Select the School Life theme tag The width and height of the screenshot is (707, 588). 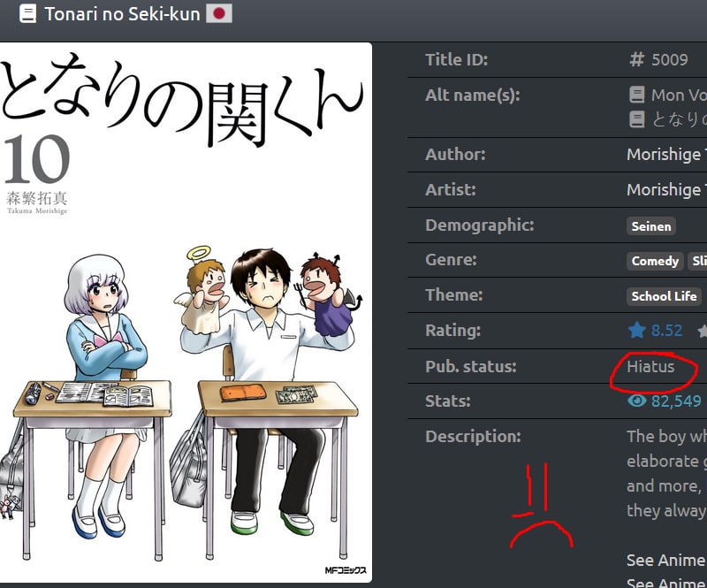pyautogui.click(x=664, y=296)
